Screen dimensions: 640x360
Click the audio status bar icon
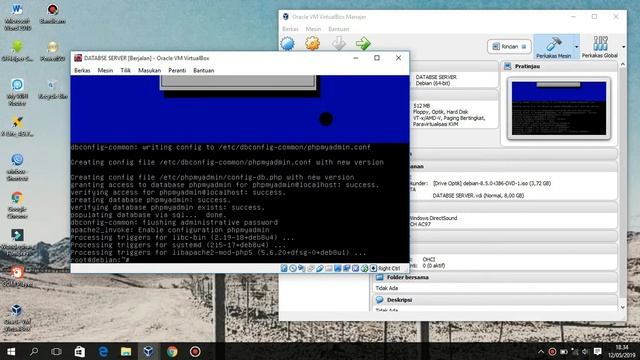point(302,268)
